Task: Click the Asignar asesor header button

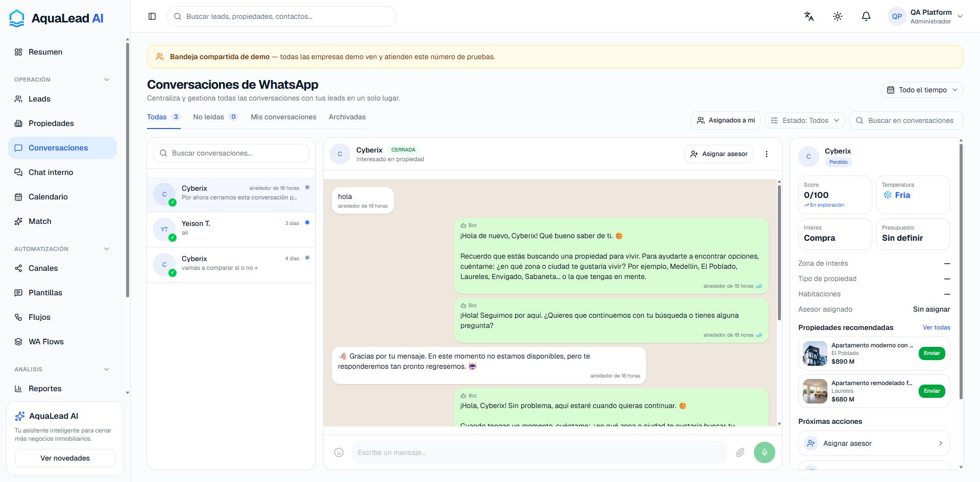Action: pos(719,154)
